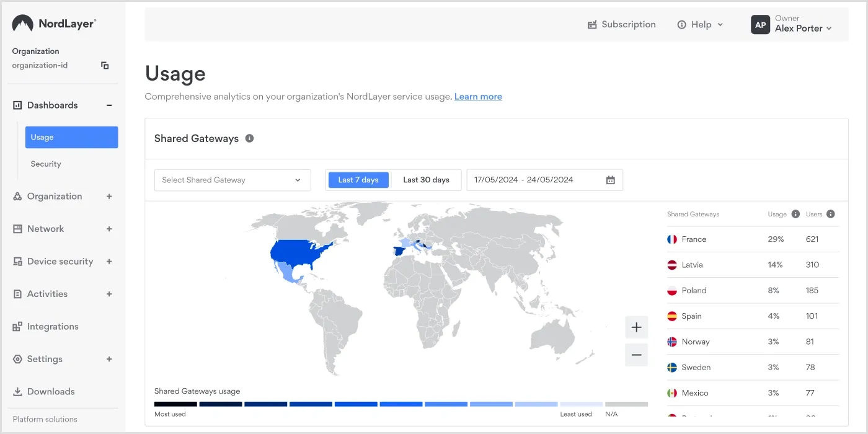Go to Downloads in the sidebar

tap(51, 392)
